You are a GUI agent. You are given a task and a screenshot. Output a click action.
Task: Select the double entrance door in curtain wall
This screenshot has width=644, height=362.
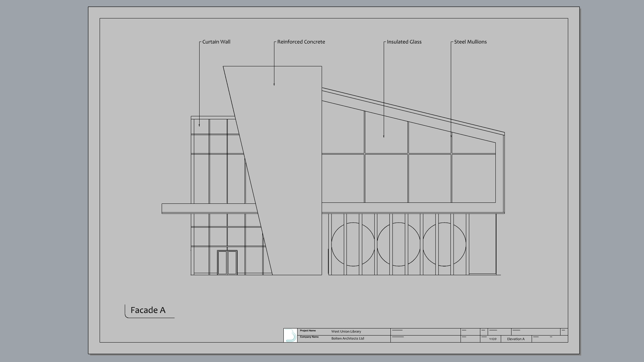(227, 262)
